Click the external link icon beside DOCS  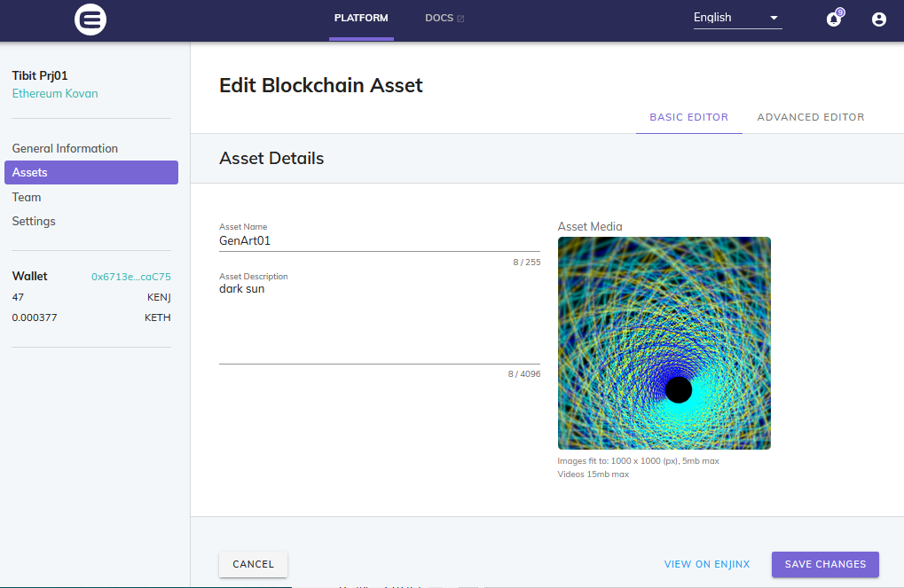coord(460,19)
